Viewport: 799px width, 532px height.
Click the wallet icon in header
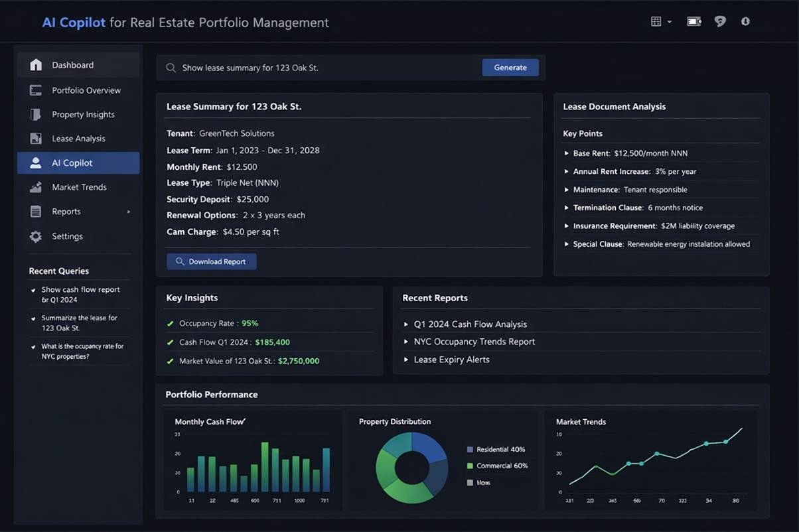click(x=694, y=21)
